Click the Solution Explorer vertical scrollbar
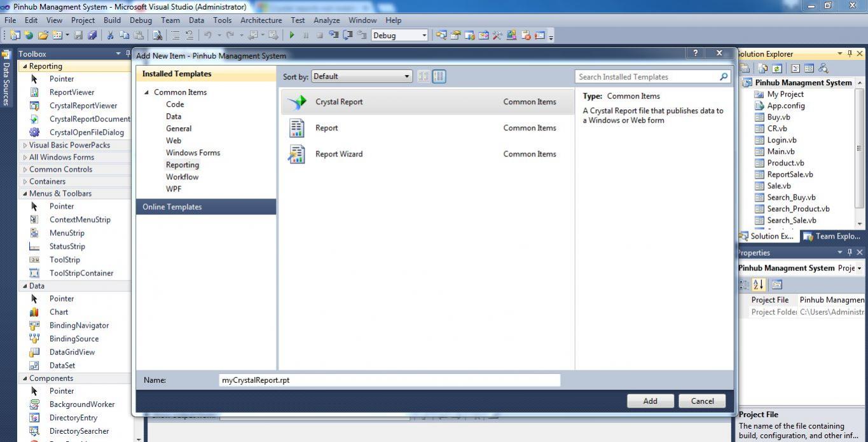The height and width of the screenshot is (442, 868). (x=860, y=153)
